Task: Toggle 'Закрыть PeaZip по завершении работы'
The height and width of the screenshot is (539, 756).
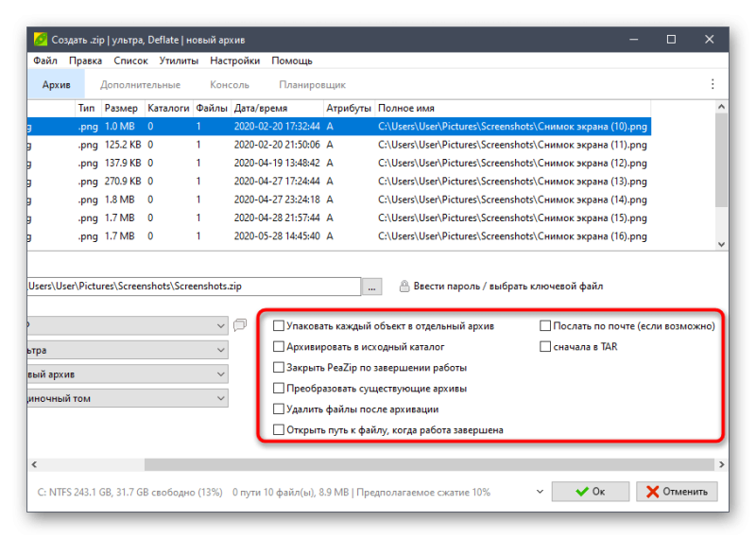Action: coord(278,367)
